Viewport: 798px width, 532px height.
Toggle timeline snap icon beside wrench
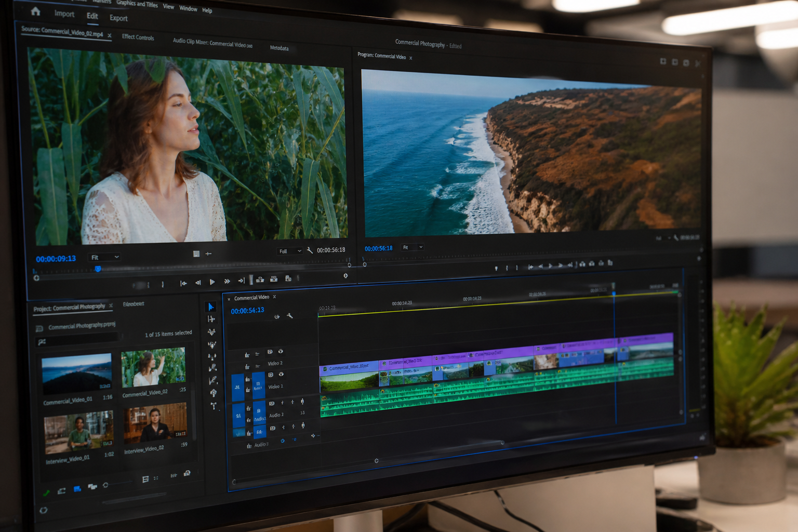(x=277, y=316)
